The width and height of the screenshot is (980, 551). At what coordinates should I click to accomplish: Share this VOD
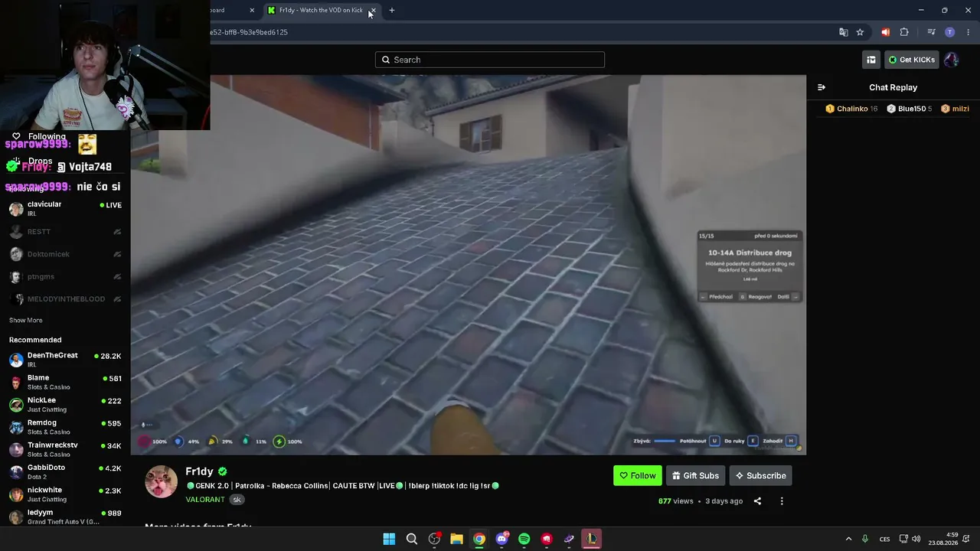757,501
